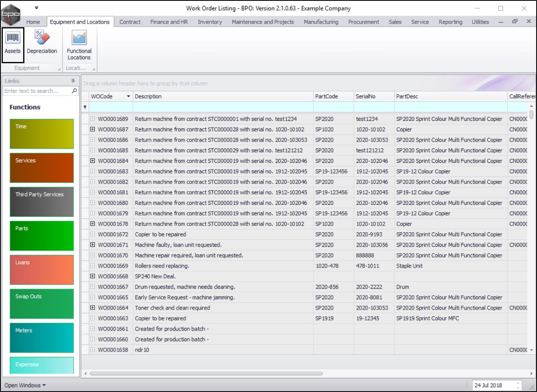Select 'Drum requested, machine needs cleaning.' cell

(223, 287)
